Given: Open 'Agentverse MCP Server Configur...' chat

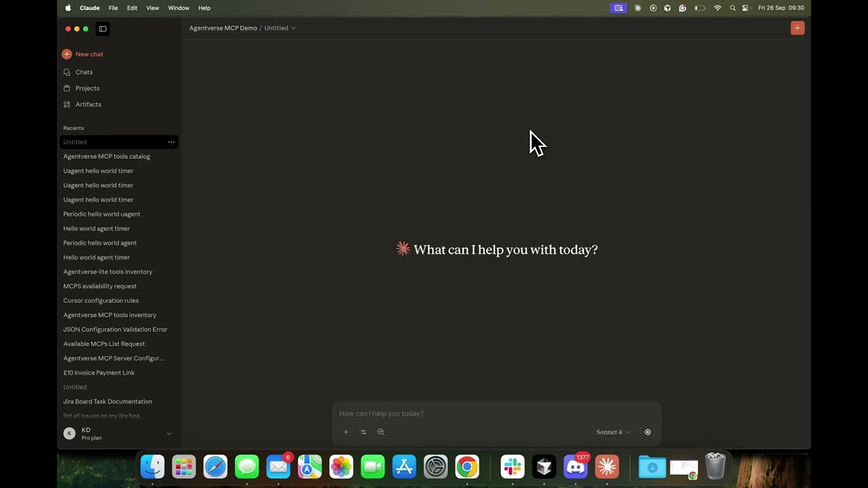Looking at the screenshot, I should point(114,358).
